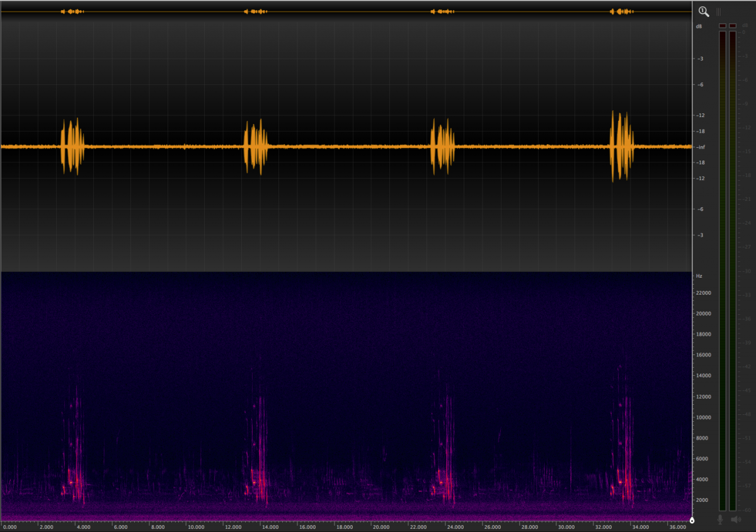
Task: Click the Hz label above the frequency scale
Action: coord(698,276)
